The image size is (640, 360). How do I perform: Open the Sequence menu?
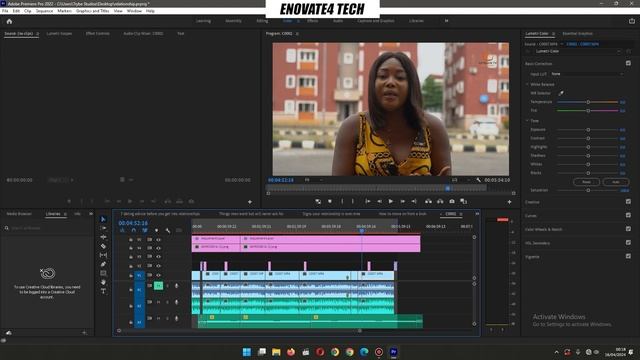(x=44, y=11)
